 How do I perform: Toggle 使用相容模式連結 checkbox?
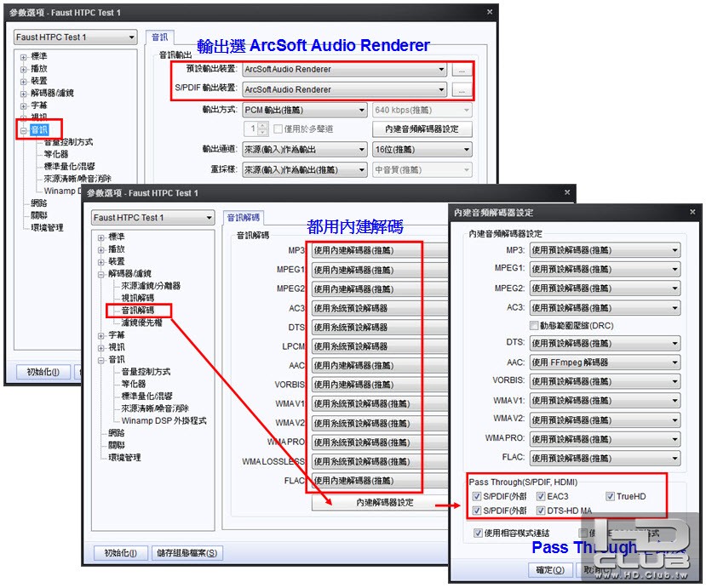click(478, 533)
